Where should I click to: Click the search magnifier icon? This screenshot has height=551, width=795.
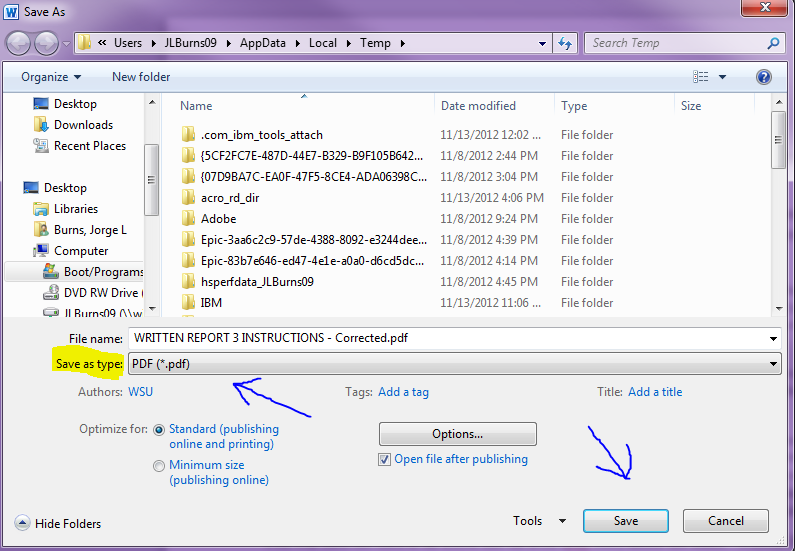773,44
